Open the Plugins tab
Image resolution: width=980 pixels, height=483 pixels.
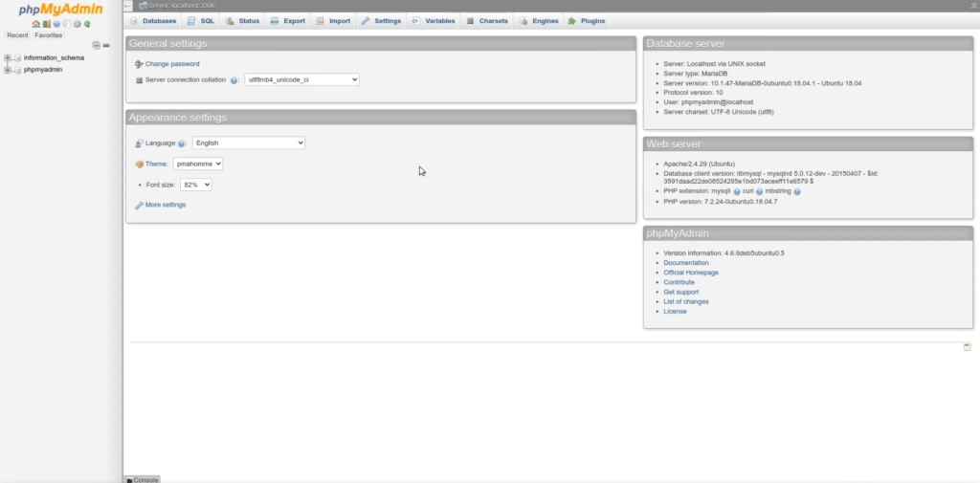tap(587, 21)
